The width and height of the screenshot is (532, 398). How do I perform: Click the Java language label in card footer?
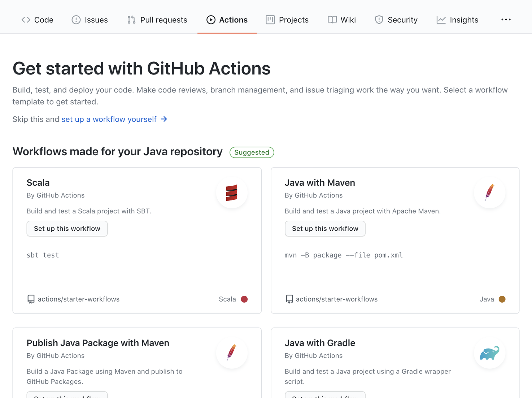pyautogui.click(x=487, y=299)
